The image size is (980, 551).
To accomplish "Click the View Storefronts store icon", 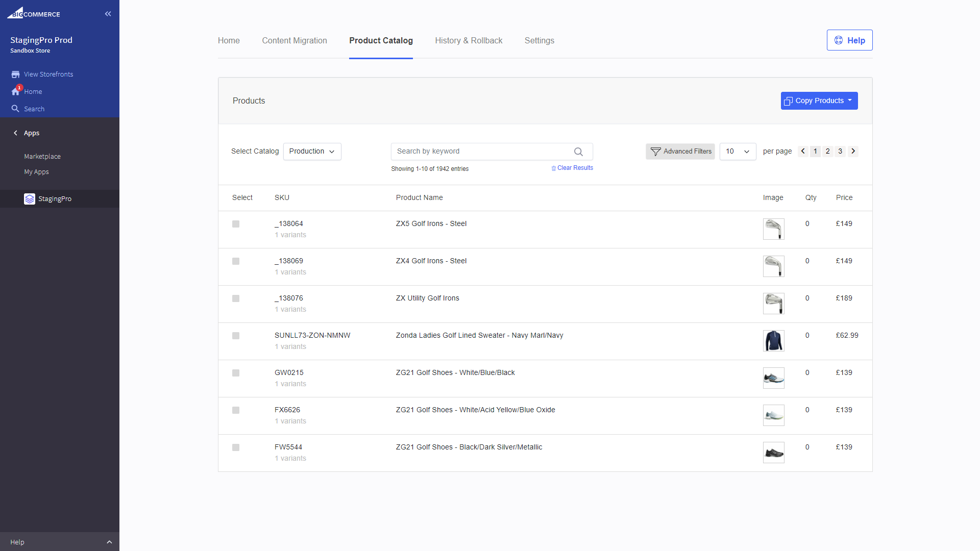I will (x=15, y=74).
